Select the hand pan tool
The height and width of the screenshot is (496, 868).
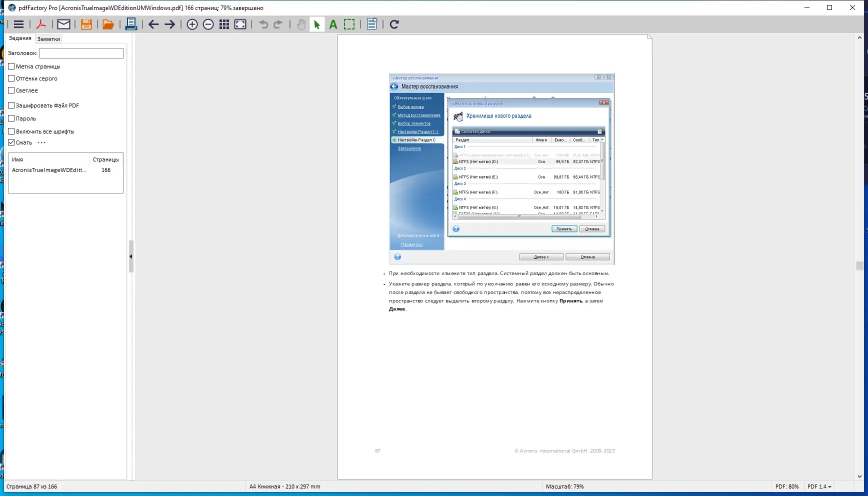[x=301, y=24]
